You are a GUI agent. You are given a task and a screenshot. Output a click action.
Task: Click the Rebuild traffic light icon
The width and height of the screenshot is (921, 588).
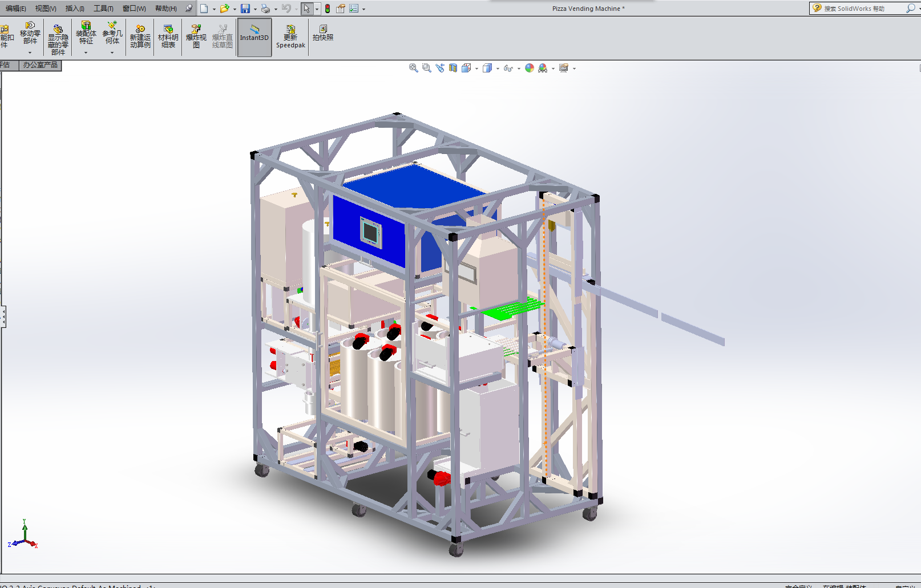click(x=328, y=9)
